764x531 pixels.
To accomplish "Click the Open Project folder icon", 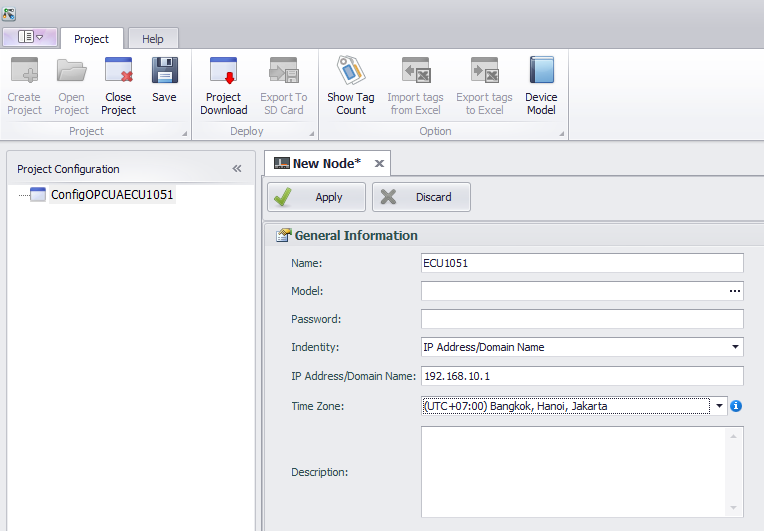I will tap(71, 71).
